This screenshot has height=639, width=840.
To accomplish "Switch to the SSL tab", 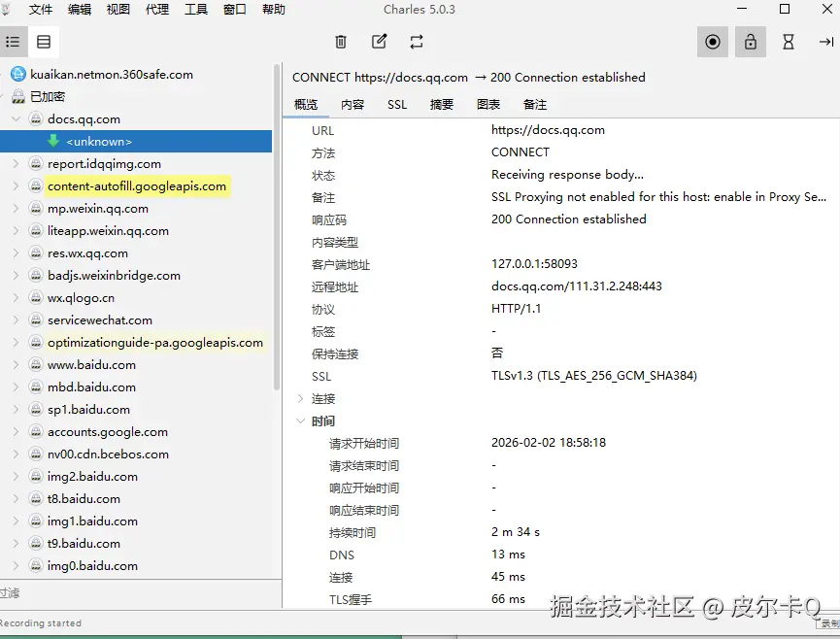I will tap(397, 105).
